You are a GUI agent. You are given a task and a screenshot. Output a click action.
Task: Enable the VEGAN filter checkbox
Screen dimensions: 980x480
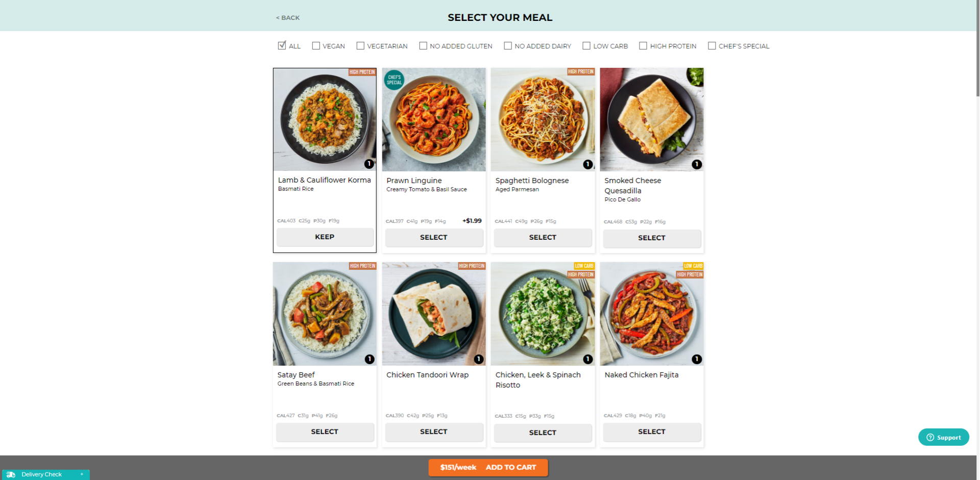coord(316,46)
